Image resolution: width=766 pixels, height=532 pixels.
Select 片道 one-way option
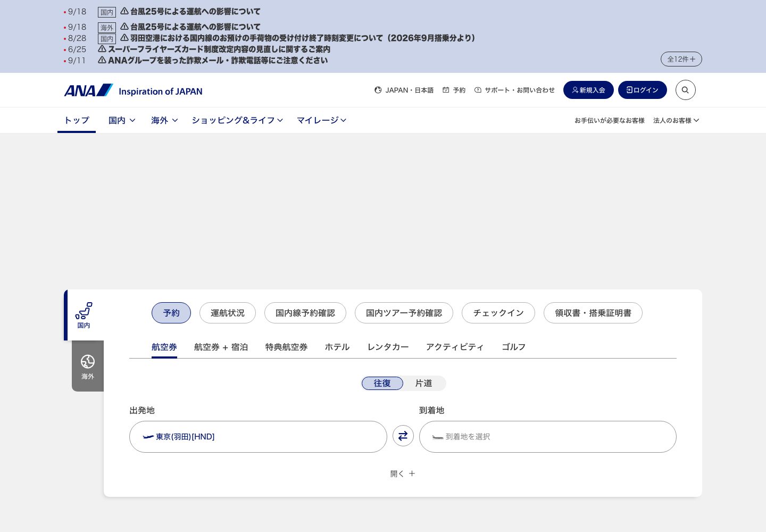(x=424, y=383)
